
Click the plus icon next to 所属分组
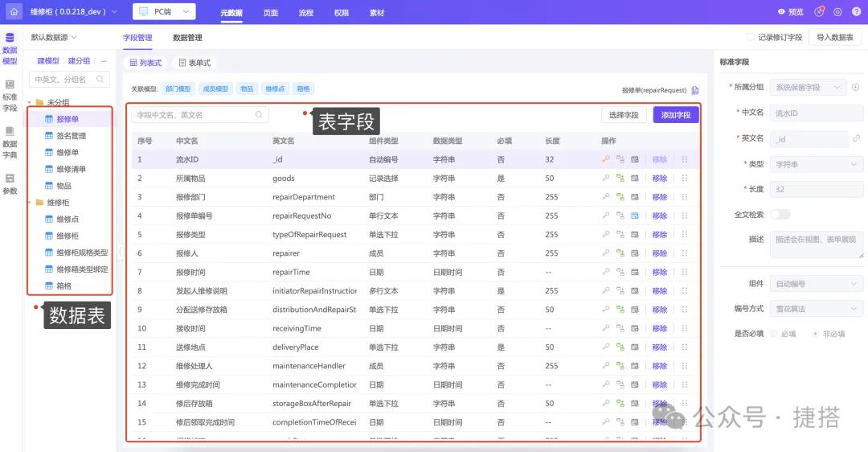(856, 87)
